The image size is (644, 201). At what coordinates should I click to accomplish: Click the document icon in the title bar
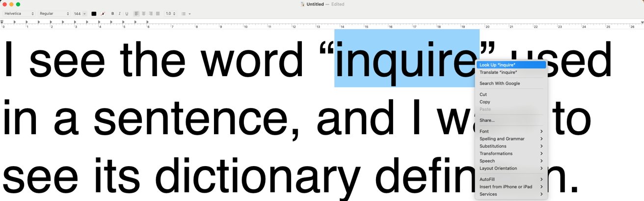pyautogui.click(x=303, y=4)
